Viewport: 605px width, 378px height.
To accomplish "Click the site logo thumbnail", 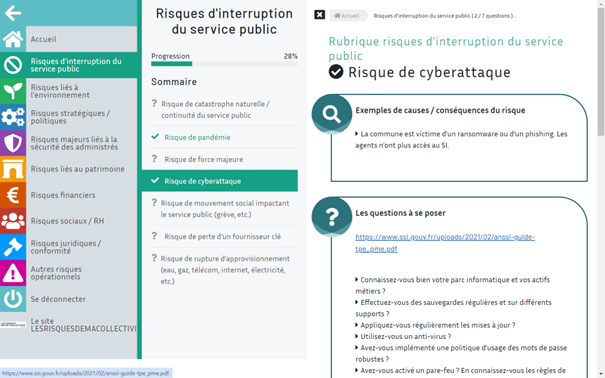I will (13, 325).
